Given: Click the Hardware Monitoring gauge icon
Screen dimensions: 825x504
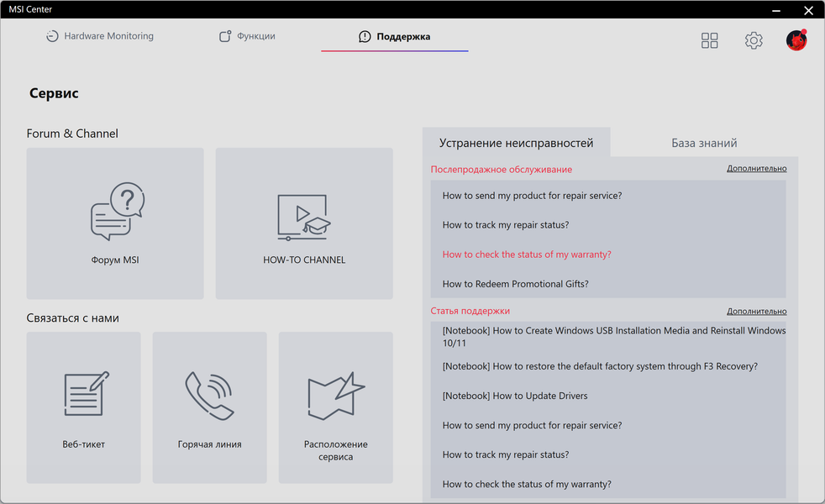Looking at the screenshot, I should 52,36.
